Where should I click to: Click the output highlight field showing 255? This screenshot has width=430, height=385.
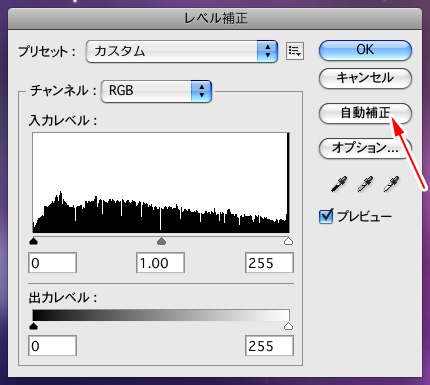pyautogui.click(x=269, y=346)
